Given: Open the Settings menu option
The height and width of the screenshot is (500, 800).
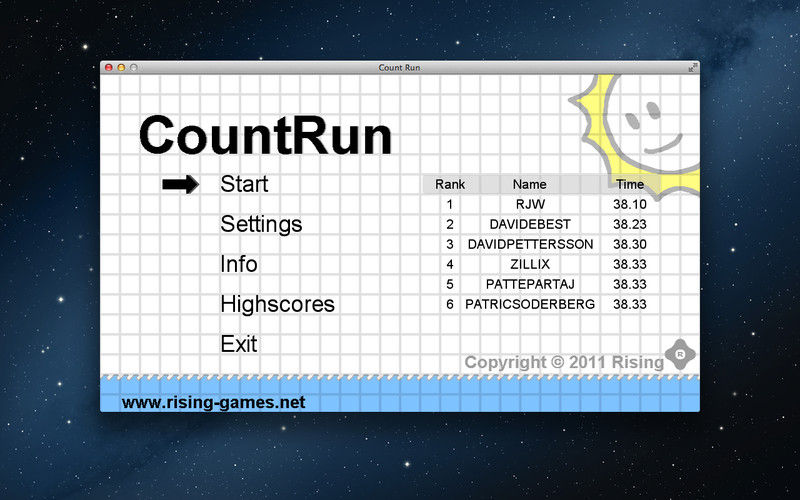Looking at the screenshot, I should (x=261, y=224).
